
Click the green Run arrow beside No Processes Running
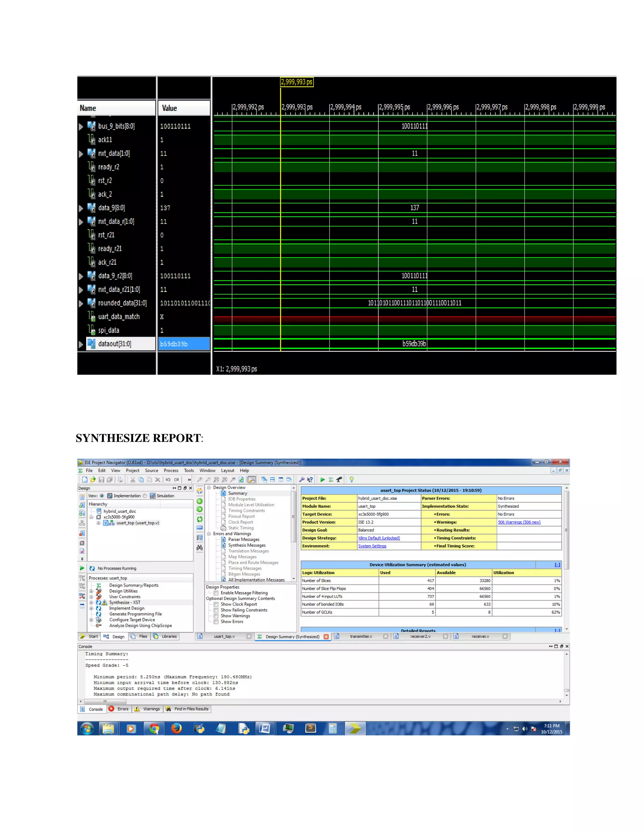click(82, 568)
